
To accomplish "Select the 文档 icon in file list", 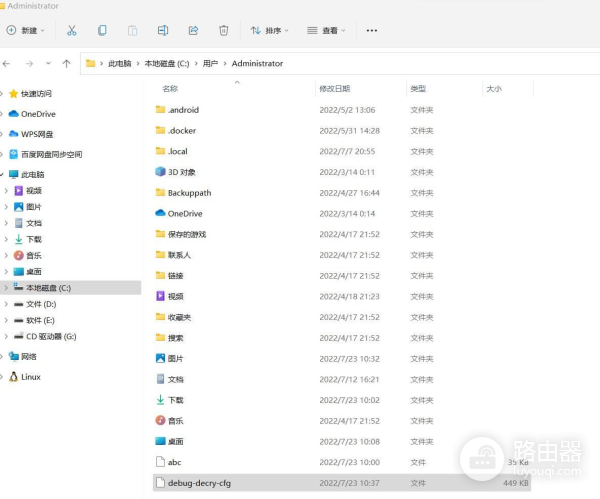I will pyautogui.click(x=160, y=379).
